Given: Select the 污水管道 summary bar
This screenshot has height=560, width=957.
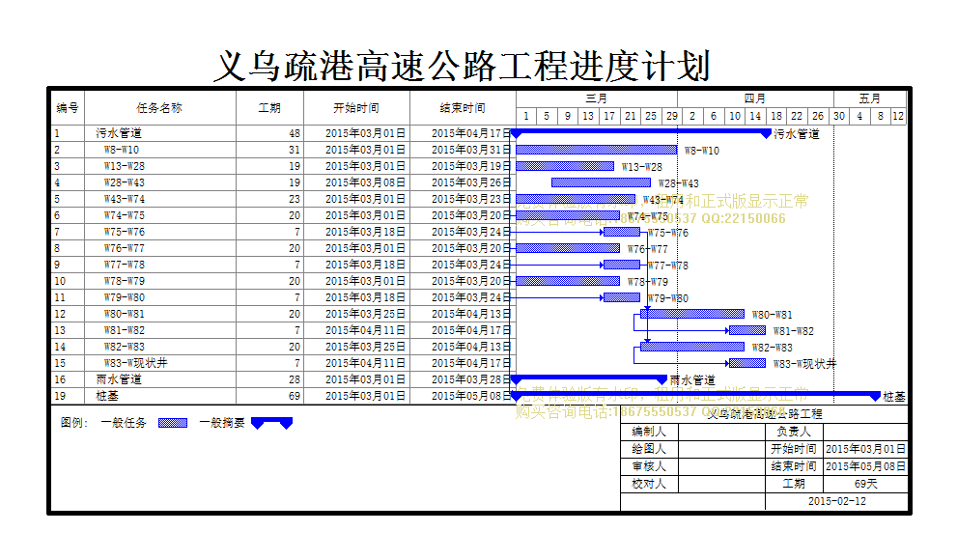Looking at the screenshot, I should click(641, 133).
